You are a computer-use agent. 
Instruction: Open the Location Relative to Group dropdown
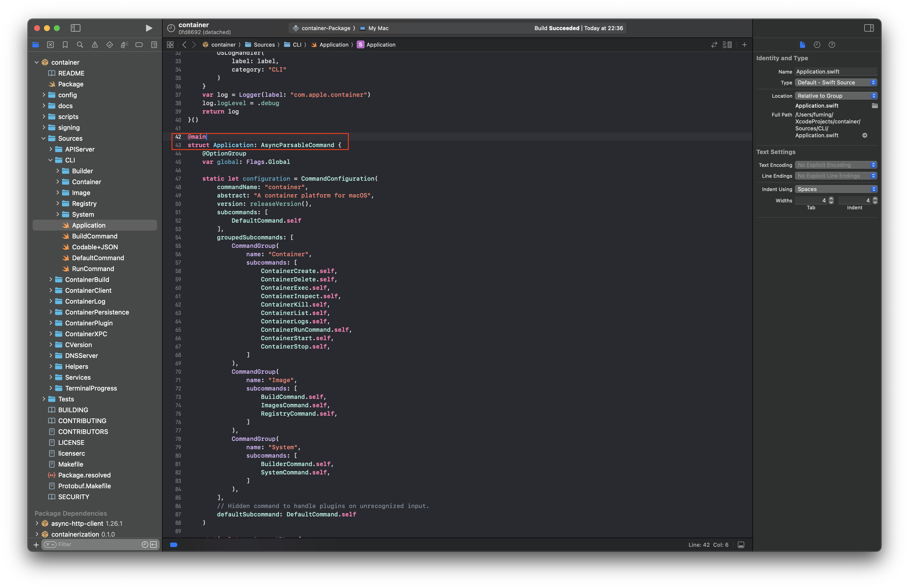(836, 96)
